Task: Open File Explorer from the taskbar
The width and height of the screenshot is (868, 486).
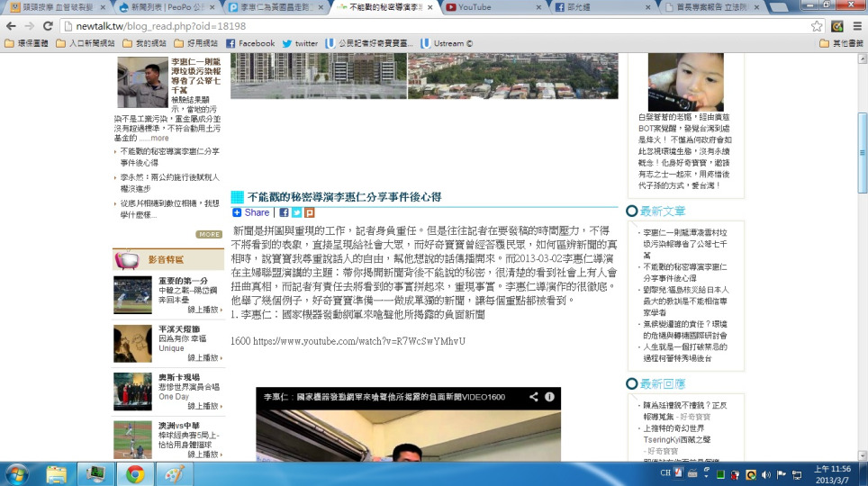Action: coord(57,474)
